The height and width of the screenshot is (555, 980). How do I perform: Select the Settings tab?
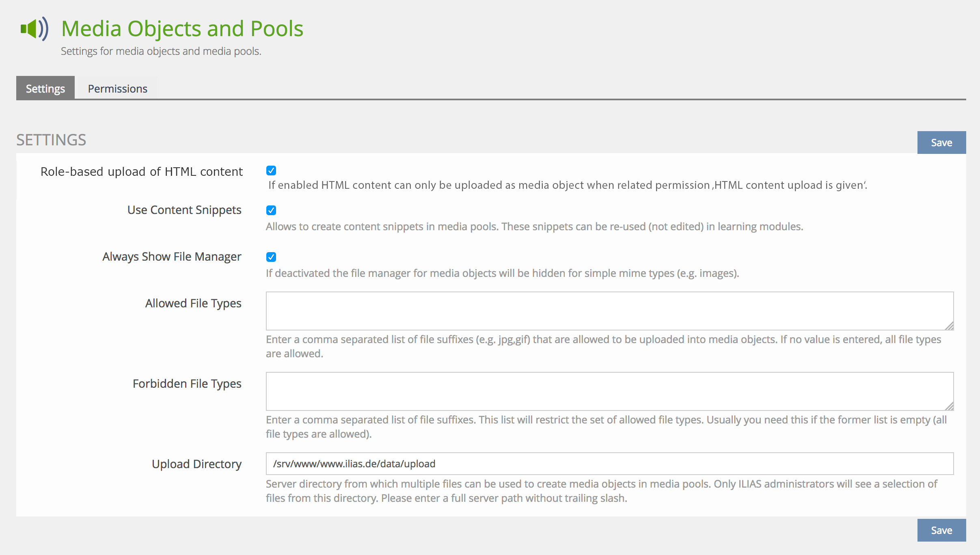click(45, 89)
